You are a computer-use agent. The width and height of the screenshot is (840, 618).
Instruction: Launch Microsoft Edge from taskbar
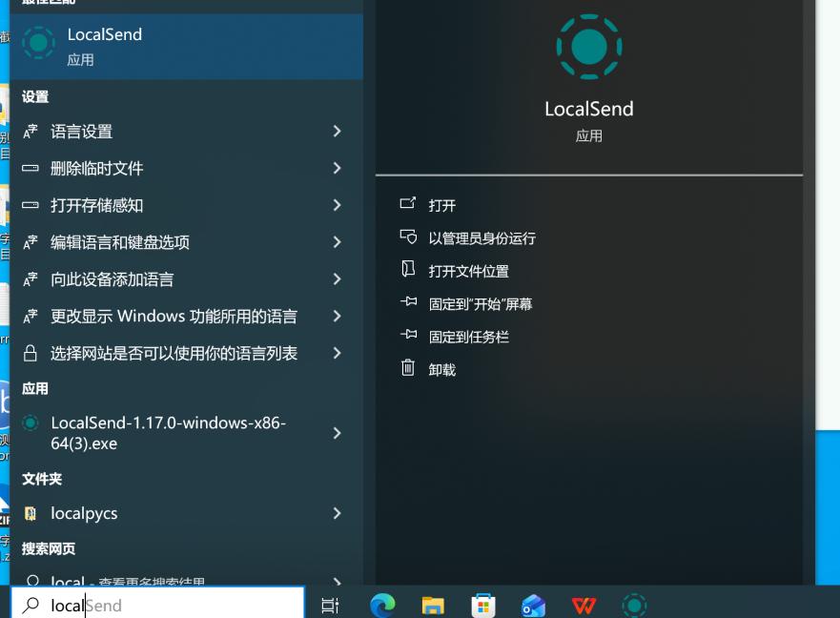tap(382, 606)
